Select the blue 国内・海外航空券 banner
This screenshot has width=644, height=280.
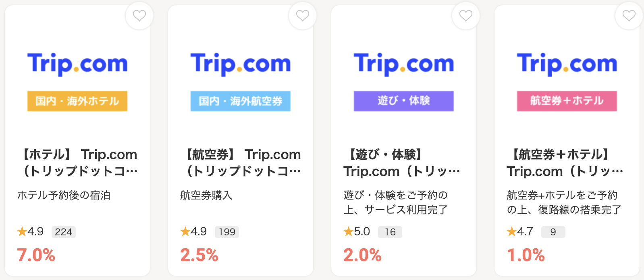pos(241,101)
